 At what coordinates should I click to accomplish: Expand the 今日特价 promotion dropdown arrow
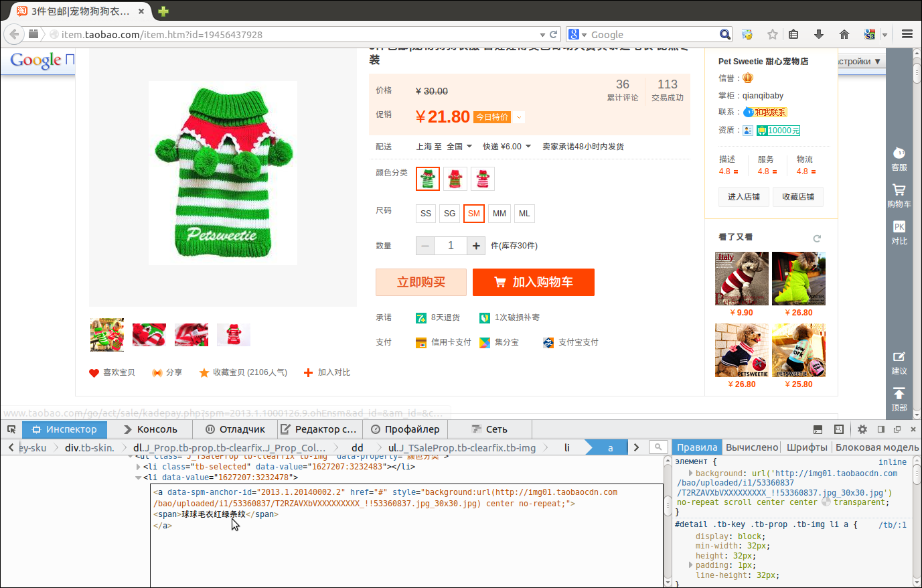519,117
